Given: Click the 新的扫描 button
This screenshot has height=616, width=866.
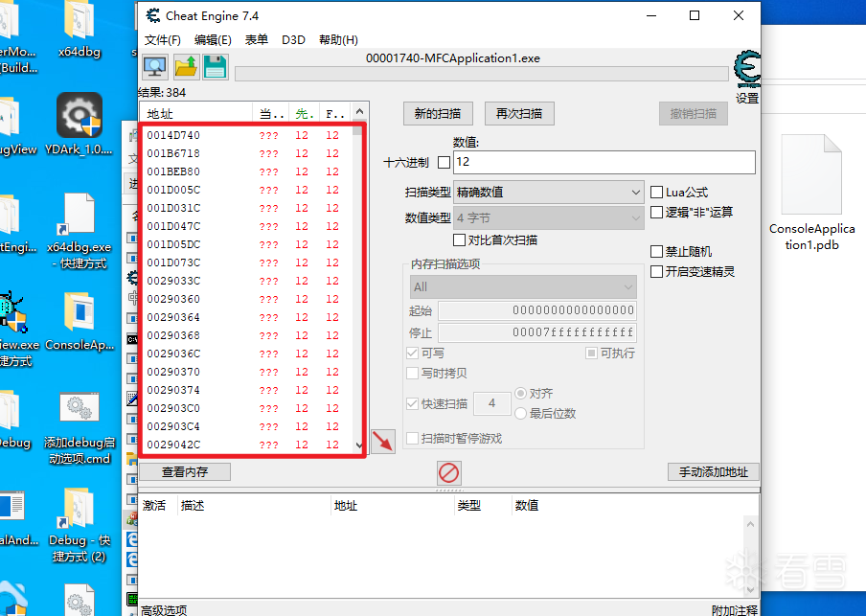Looking at the screenshot, I should pos(438,114).
